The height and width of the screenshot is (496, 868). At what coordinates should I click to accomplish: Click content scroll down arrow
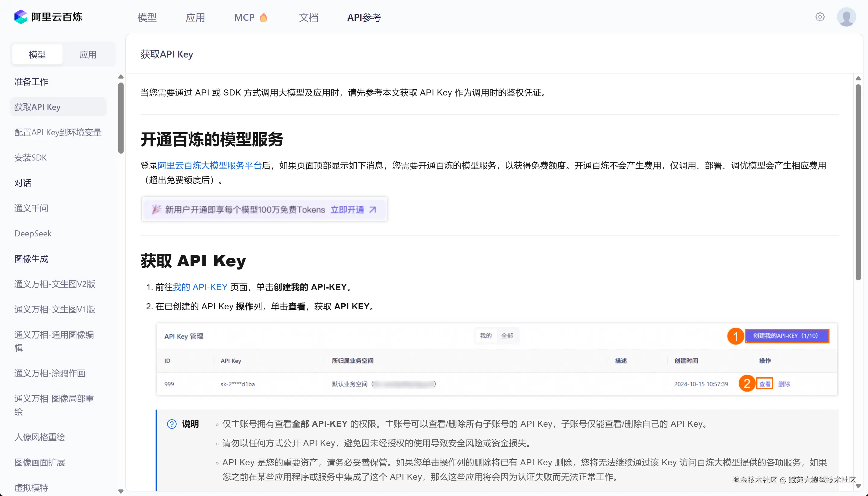tap(858, 486)
